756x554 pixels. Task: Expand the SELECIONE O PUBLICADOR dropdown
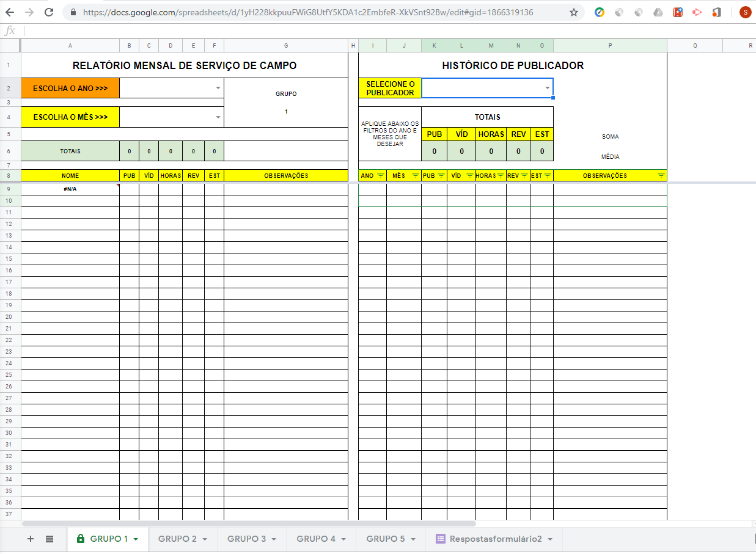(x=547, y=88)
